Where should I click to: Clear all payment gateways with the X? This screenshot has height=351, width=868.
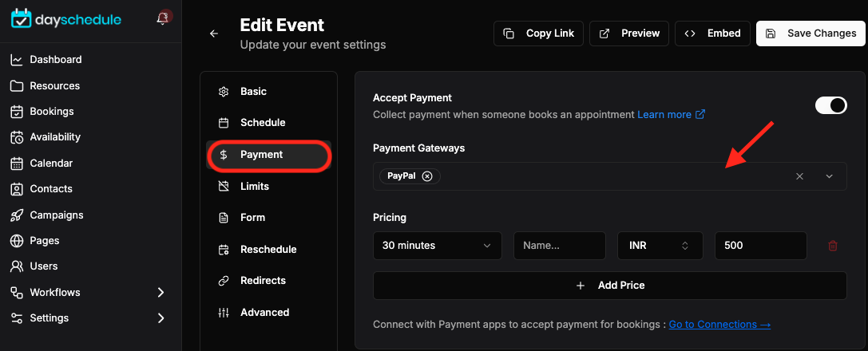pyautogui.click(x=799, y=176)
